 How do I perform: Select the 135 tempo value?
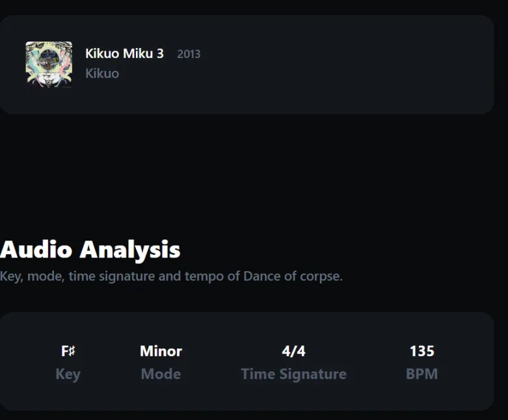tap(422, 351)
